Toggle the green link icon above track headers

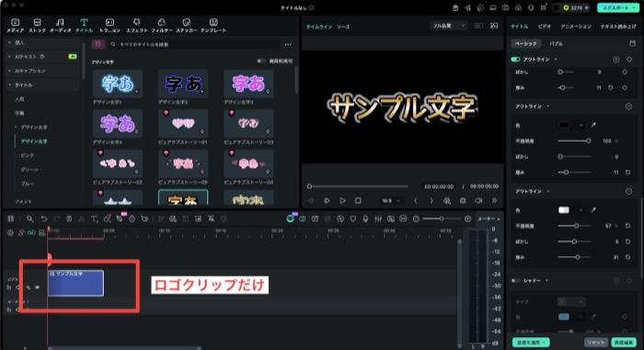[x=31, y=233]
